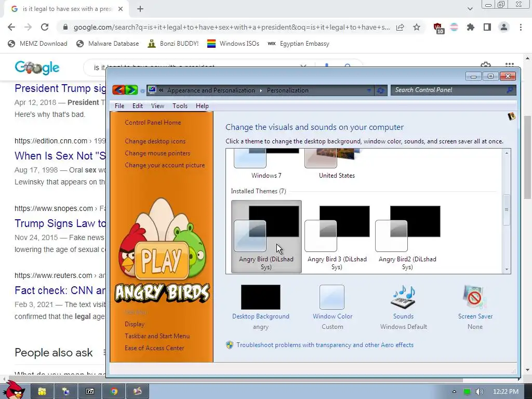The width and height of the screenshot is (532, 399).
Task: Open MEMZ Download bookmark
Action: [x=37, y=44]
